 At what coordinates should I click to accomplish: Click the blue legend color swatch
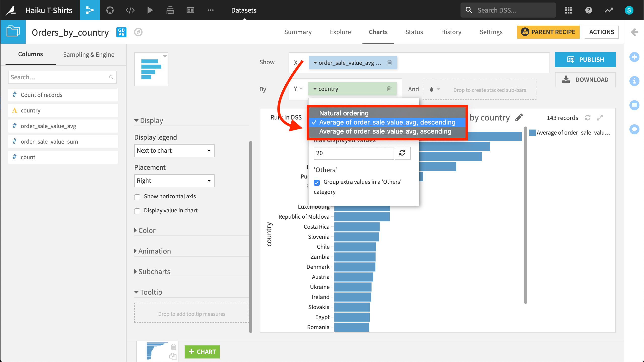[x=532, y=133]
